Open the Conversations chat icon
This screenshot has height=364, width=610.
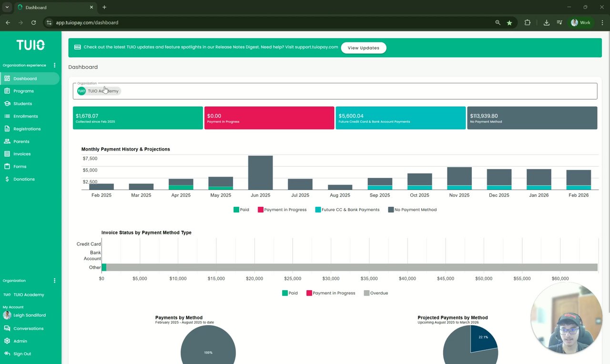7,328
